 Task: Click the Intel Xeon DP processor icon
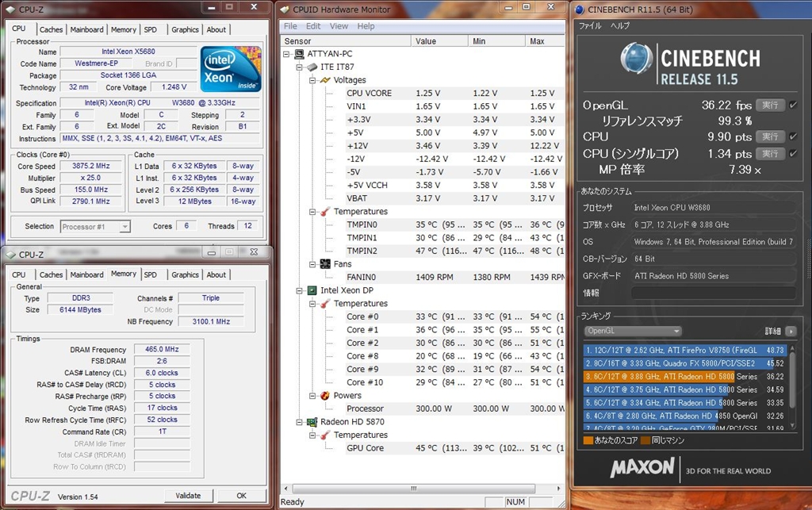point(312,290)
